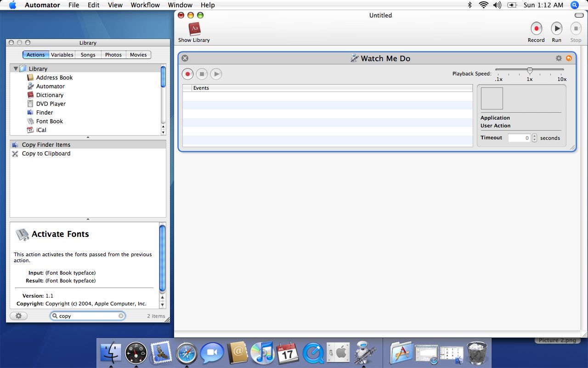Click the Wi-Fi status icon in the menu bar
The image size is (588, 368).
click(483, 5)
